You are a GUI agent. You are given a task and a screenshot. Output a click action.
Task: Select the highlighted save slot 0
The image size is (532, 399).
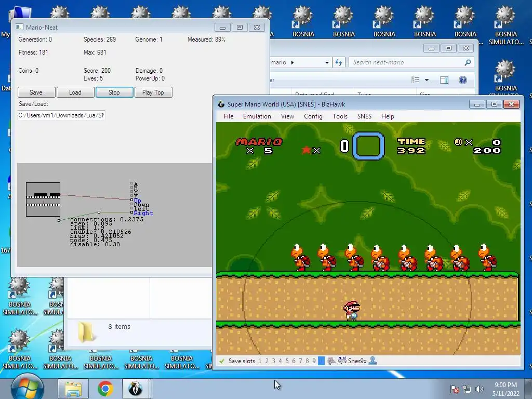pos(321,361)
